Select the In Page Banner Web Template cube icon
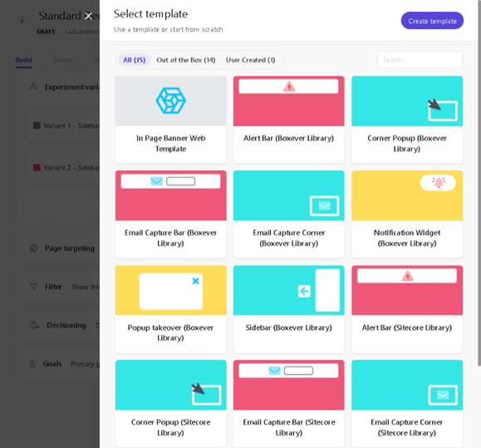 (x=171, y=101)
